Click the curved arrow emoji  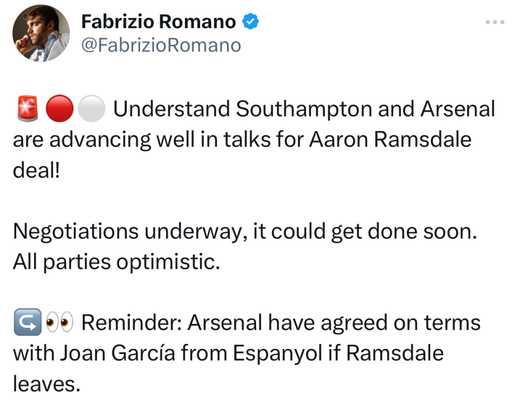point(26,323)
